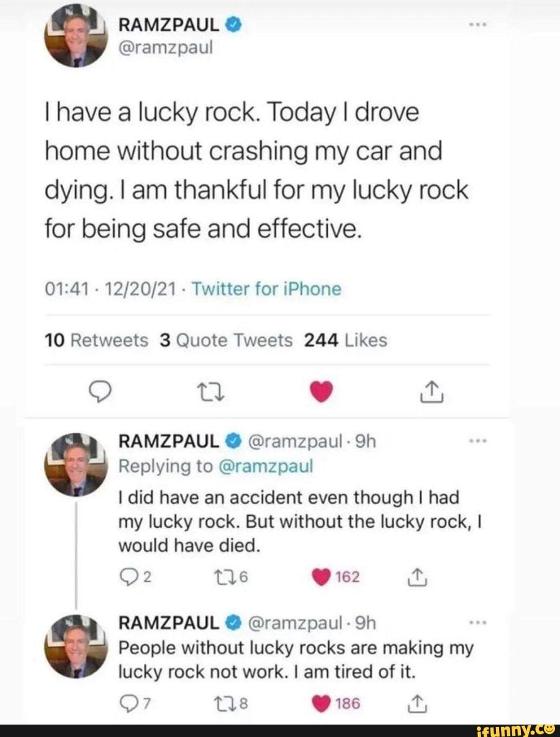Open comments on the reply with 7 replies
The height and width of the screenshot is (737, 560).
pos(126,703)
